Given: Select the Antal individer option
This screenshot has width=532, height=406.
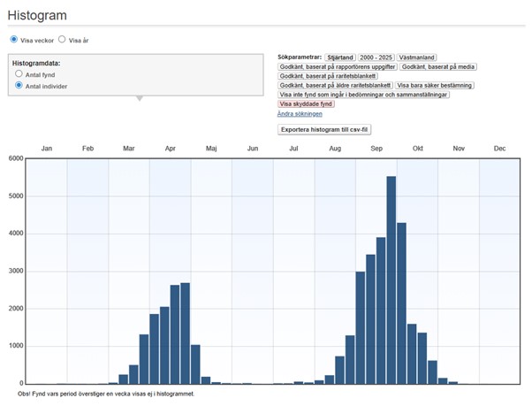Looking at the screenshot, I should click(x=19, y=86).
